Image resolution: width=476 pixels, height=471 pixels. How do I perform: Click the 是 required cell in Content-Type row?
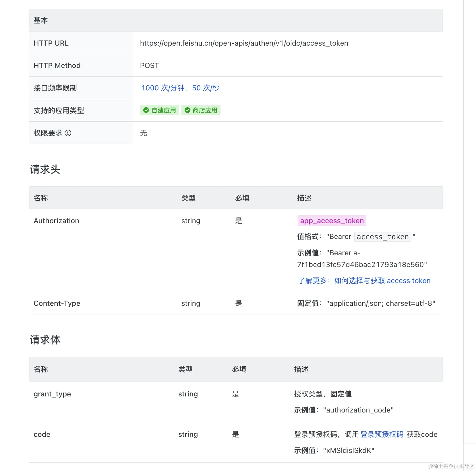[x=239, y=303]
